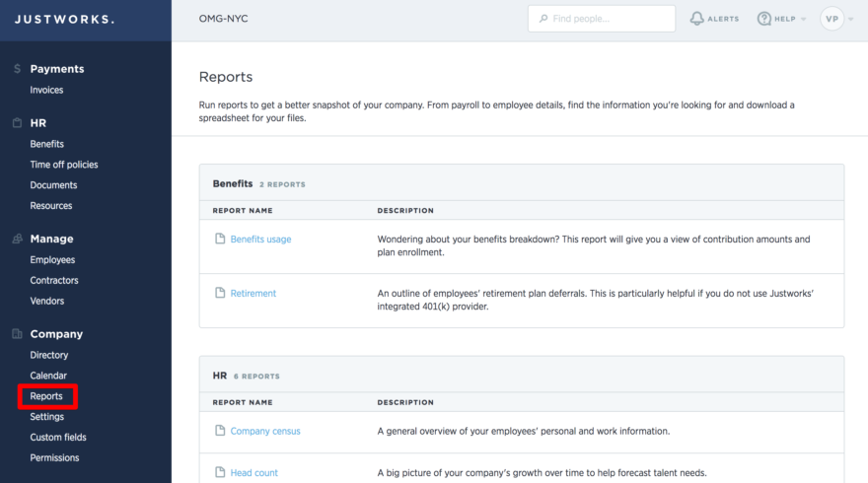Open the Retirement report
The image size is (868, 483).
253,293
